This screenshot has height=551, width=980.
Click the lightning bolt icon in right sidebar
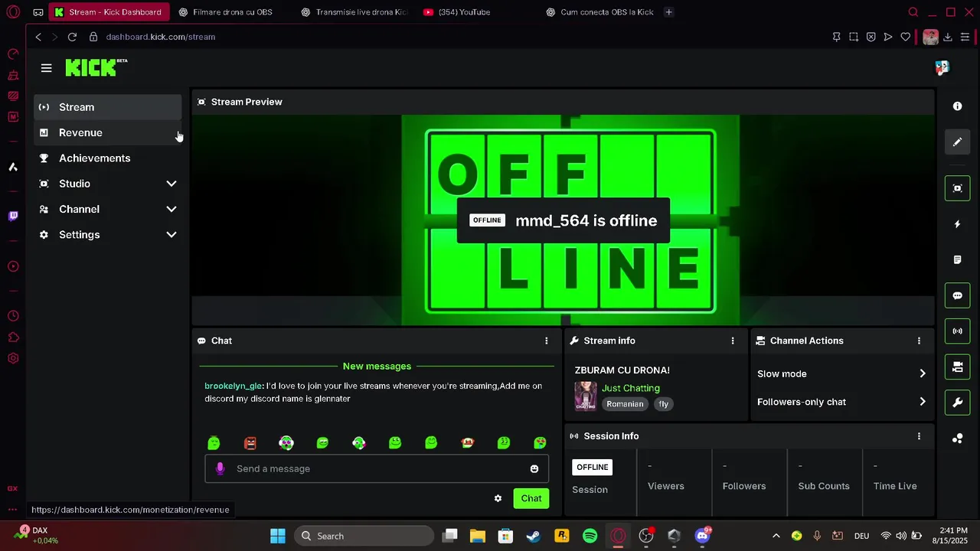tap(957, 224)
